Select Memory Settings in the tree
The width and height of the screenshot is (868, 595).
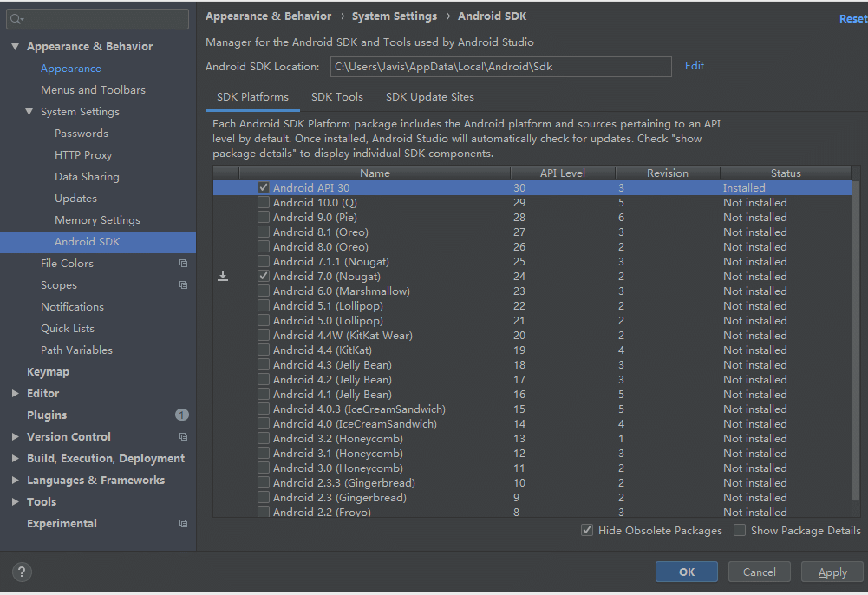point(97,220)
